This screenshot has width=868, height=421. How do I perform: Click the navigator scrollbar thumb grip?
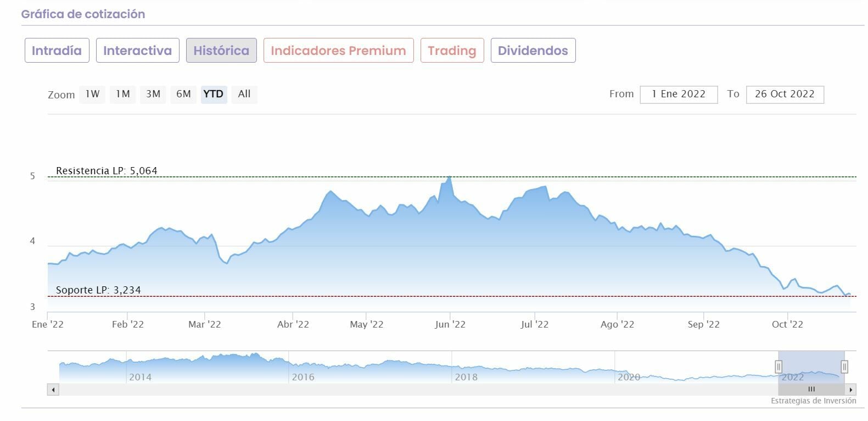(811, 390)
